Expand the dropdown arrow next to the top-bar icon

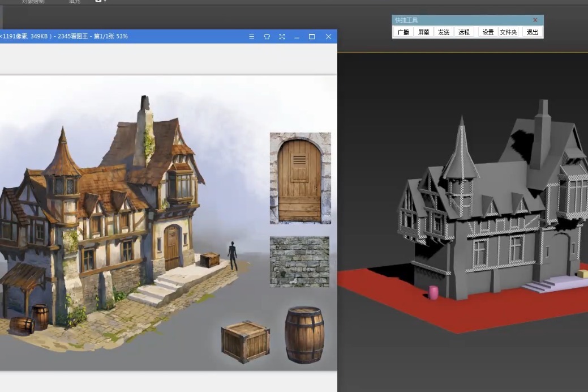105,2
